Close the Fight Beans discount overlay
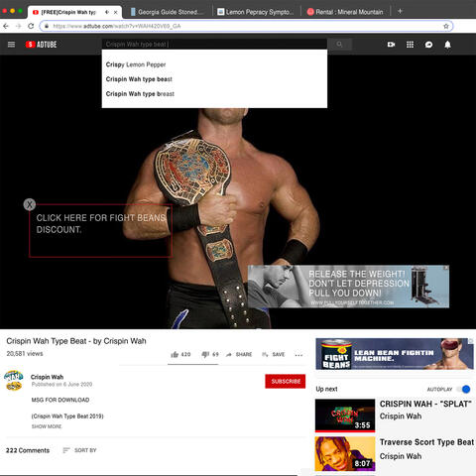Screen dimensions: 476x476 (x=30, y=204)
